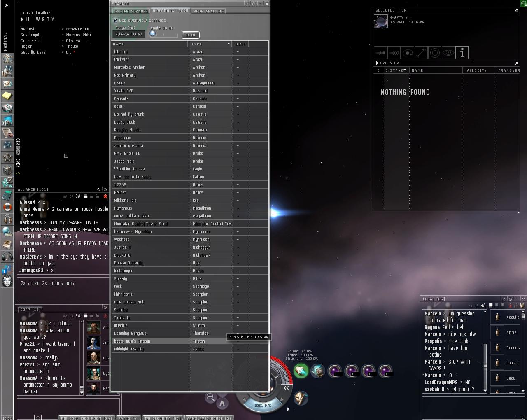Open Notepad yellow note icon
This screenshot has height=420, width=527.
click(x=7, y=96)
